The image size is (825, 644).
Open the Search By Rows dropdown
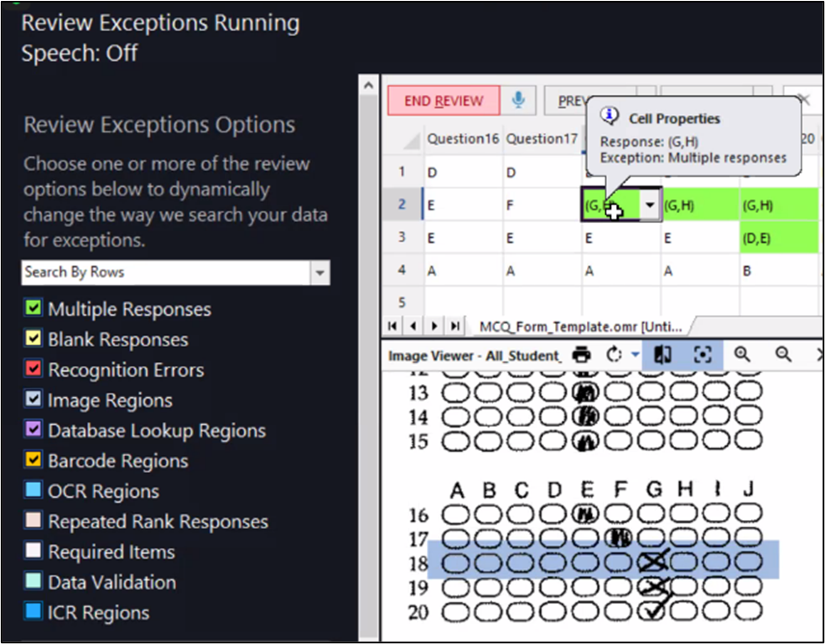tap(319, 273)
